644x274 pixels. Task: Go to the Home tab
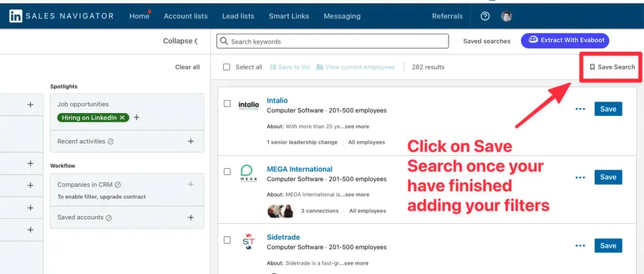point(139,16)
